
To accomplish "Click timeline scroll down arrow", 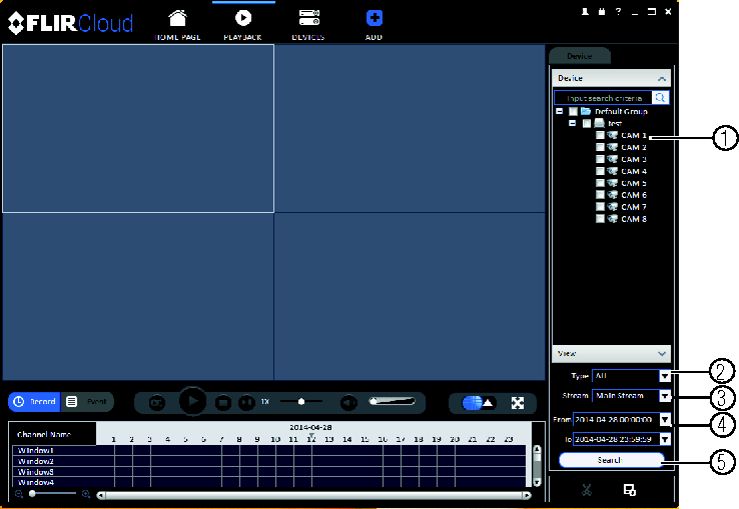I will (x=537, y=482).
